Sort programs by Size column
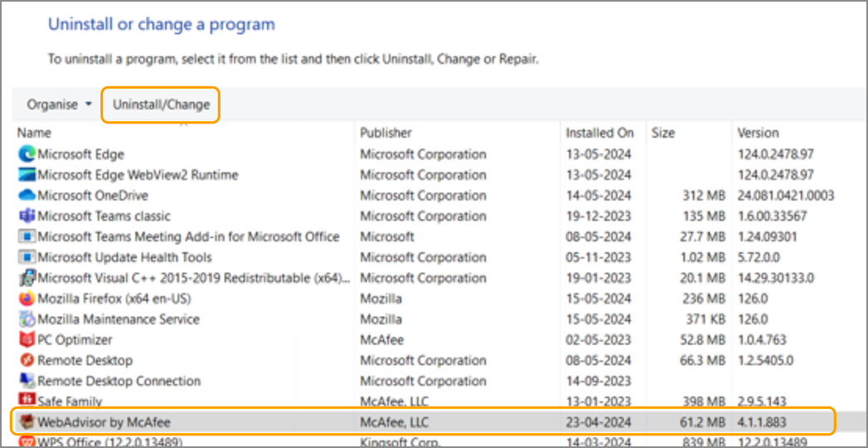 (662, 133)
